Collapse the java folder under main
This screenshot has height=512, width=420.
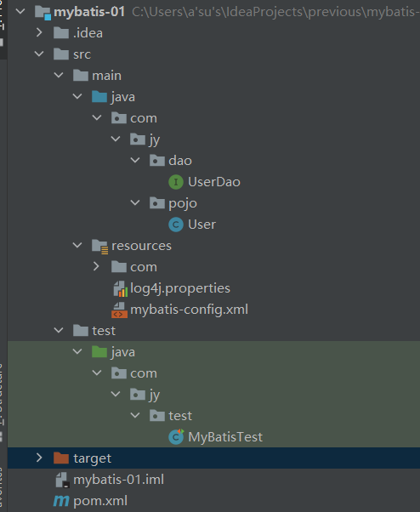click(77, 96)
